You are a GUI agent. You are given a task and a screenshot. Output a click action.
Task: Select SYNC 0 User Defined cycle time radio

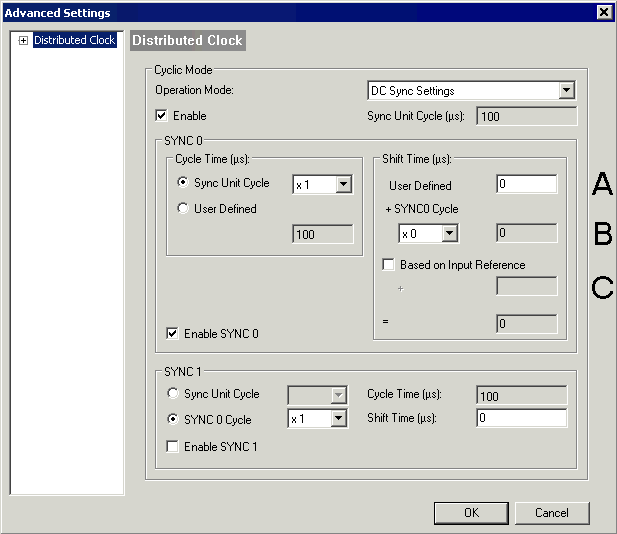(183, 208)
